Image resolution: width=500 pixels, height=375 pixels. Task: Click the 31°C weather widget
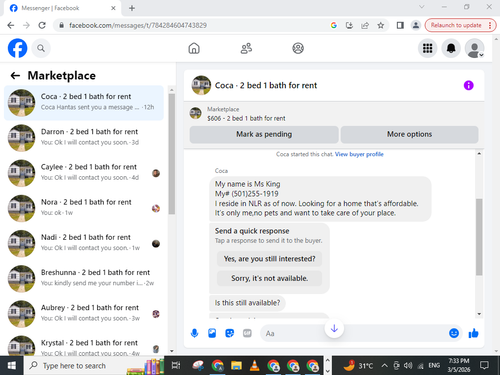(x=359, y=365)
